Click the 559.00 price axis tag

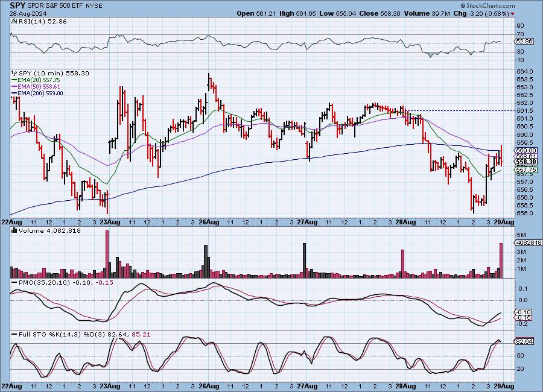[526, 151]
